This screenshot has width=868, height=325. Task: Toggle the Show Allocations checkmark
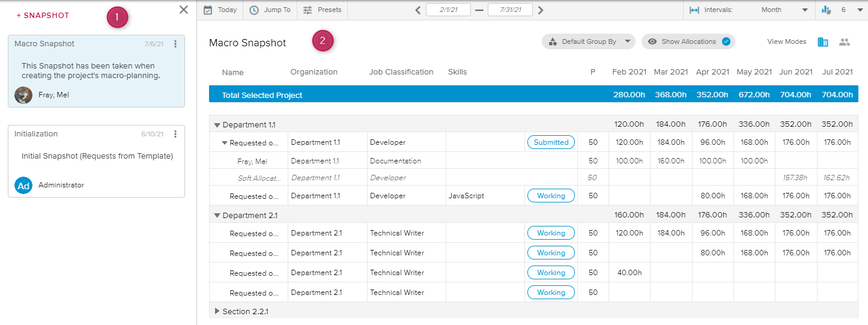(x=726, y=42)
